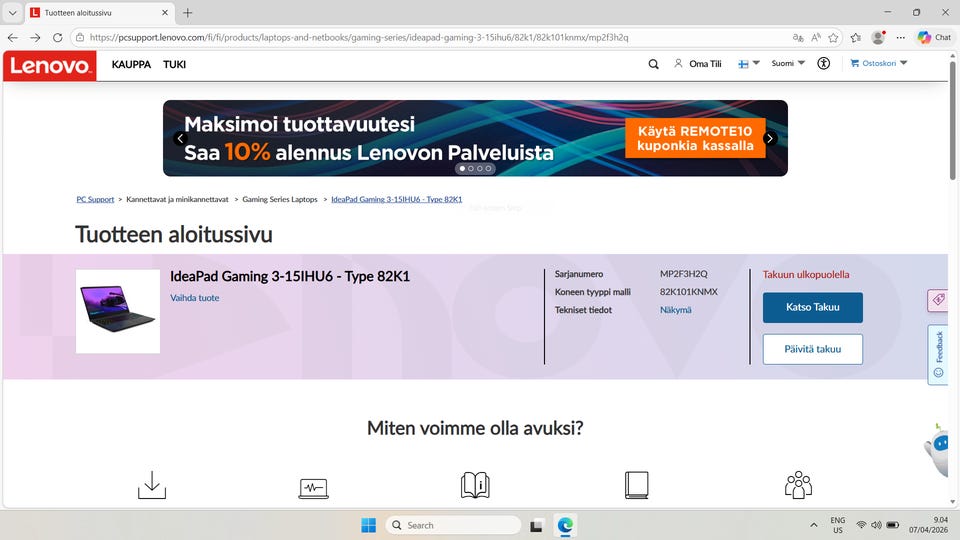
Task: Open the accessibility icon in header
Action: click(x=823, y=63)
